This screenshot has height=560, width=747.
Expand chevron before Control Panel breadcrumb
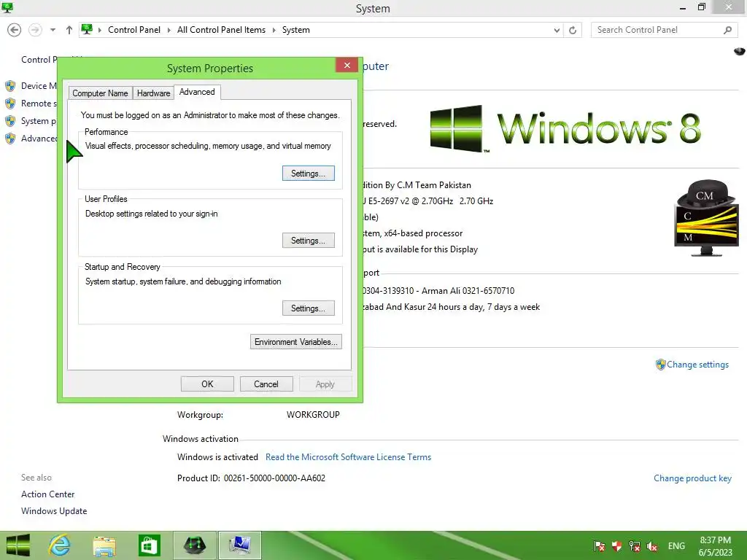(x=100, y=30)
